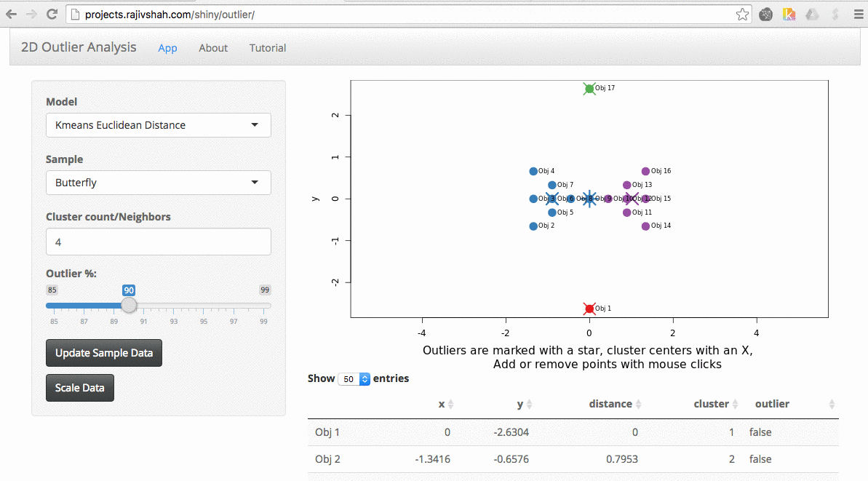Switch to the About tab

tap(213, 48)
